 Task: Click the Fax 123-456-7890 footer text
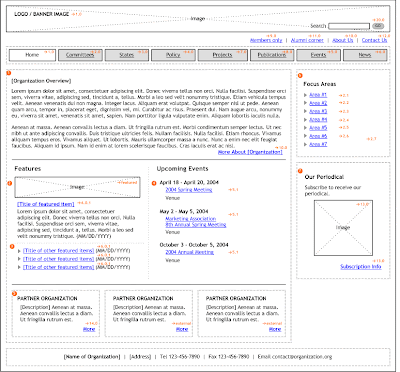[229, 357]
